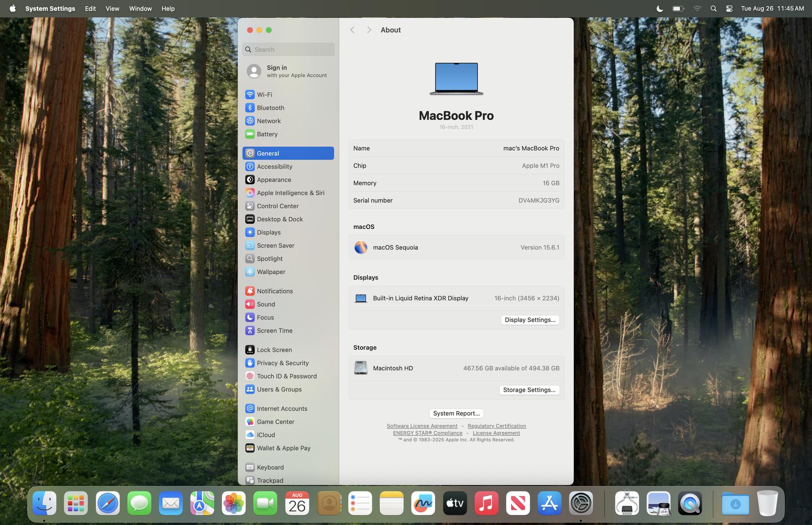The height and width of the screenshot is (525, 812).
Task: Click the mac's MacBook Pro name field
Action: 531,148
